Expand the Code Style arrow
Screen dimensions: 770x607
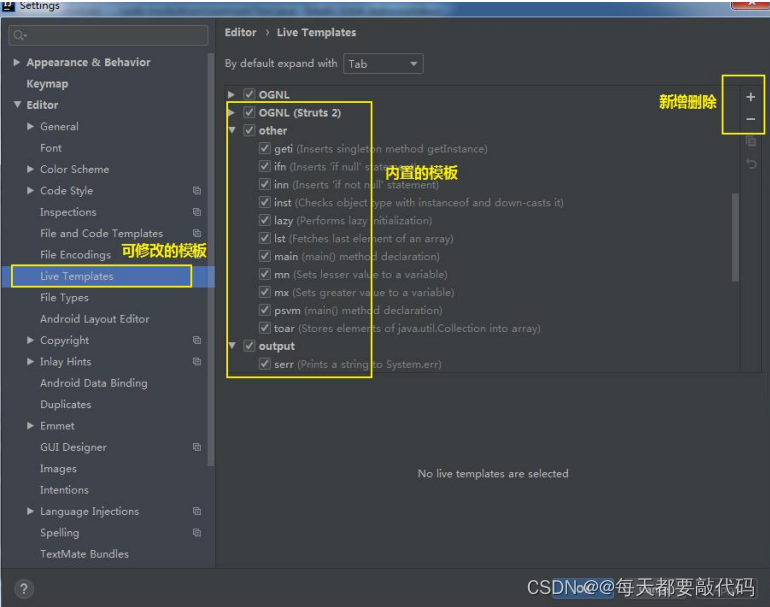click(30, 191)
